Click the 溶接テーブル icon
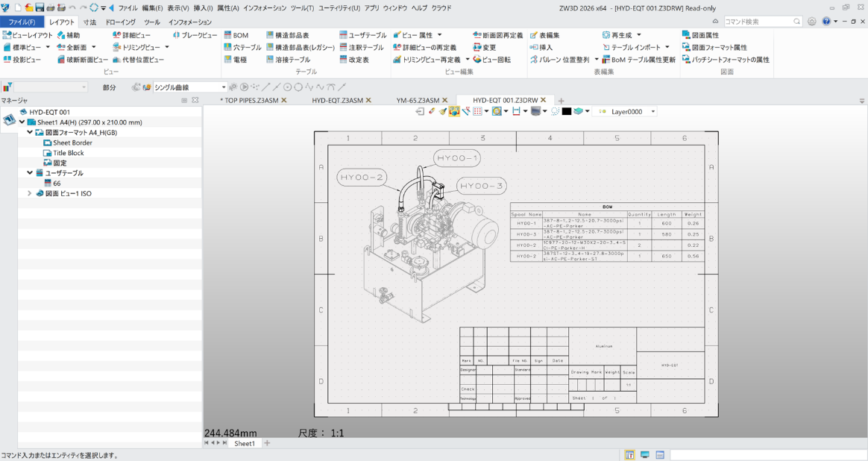 click(289, 60)
